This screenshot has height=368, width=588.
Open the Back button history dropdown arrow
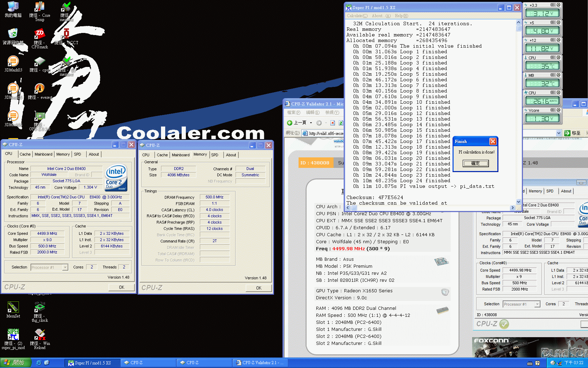(311, 123)
